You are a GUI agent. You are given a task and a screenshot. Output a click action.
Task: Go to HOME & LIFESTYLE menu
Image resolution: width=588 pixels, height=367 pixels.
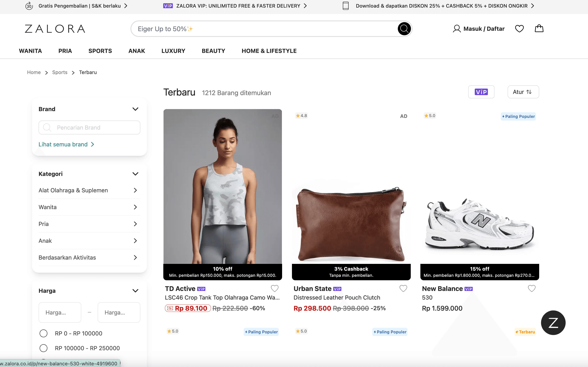point(269,51)
